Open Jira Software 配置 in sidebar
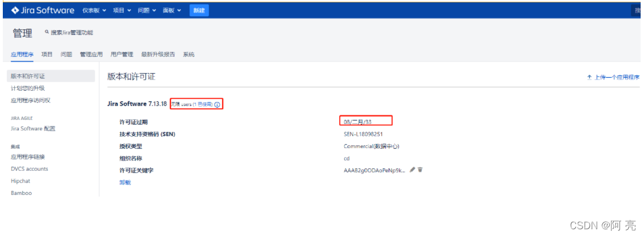Image resolution: width=644 pixels, height=236 pixels. [33, 128]
